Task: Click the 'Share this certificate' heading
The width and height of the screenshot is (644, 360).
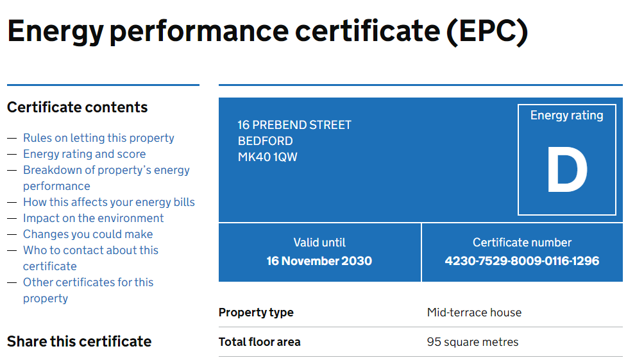Action: (79, 341)
